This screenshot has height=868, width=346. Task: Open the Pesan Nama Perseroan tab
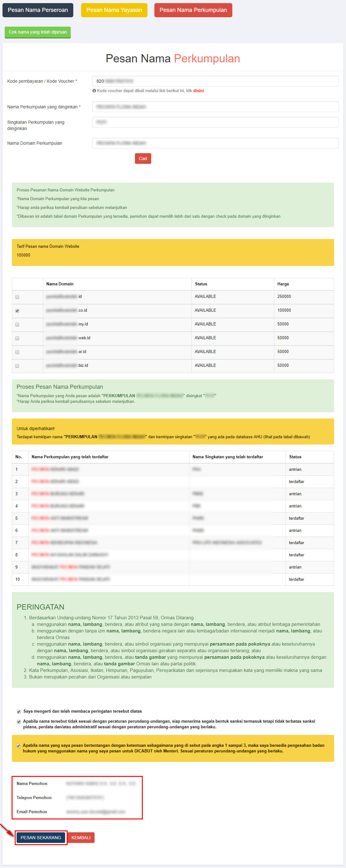(x=38, y=10)
